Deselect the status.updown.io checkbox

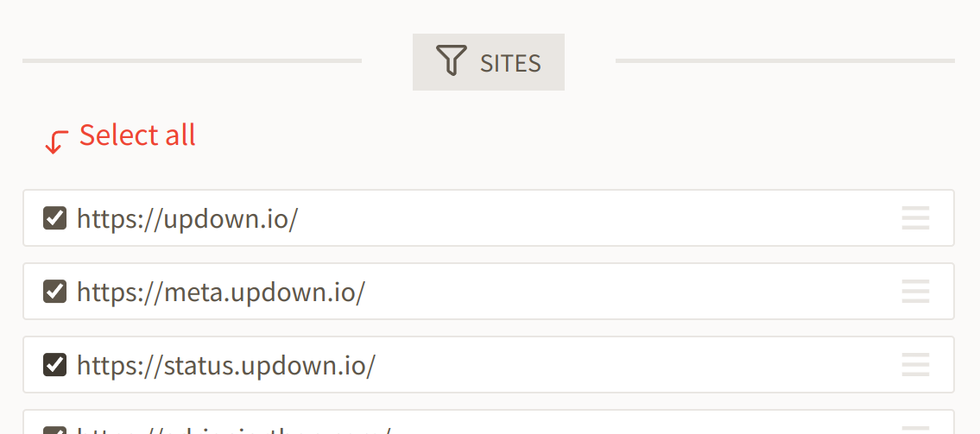pyautogui.click(x=55, y=365)
